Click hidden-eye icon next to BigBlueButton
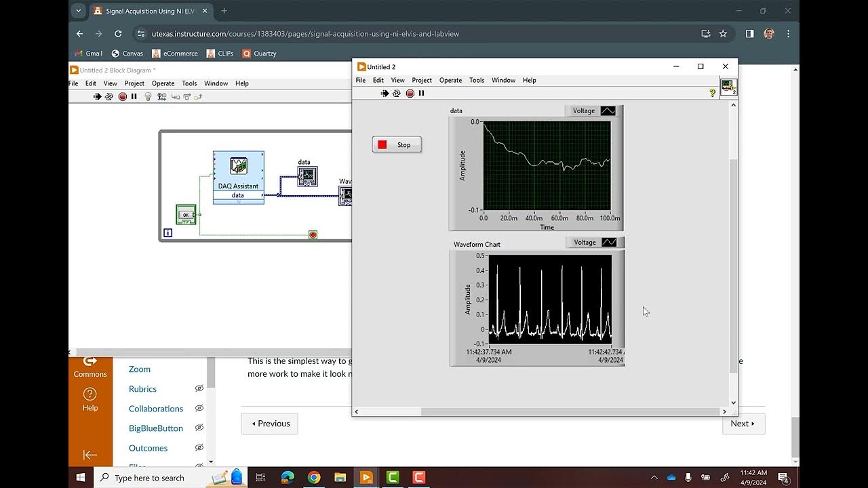The image size is (868, 488). click(199, 428)
